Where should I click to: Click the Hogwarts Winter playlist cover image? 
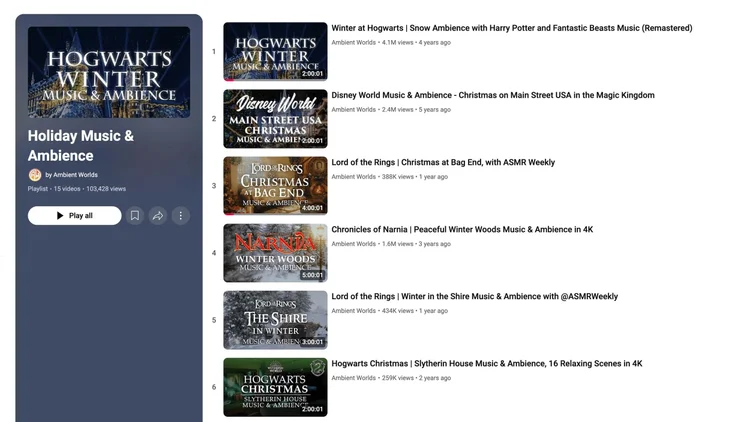pos(109,72)
